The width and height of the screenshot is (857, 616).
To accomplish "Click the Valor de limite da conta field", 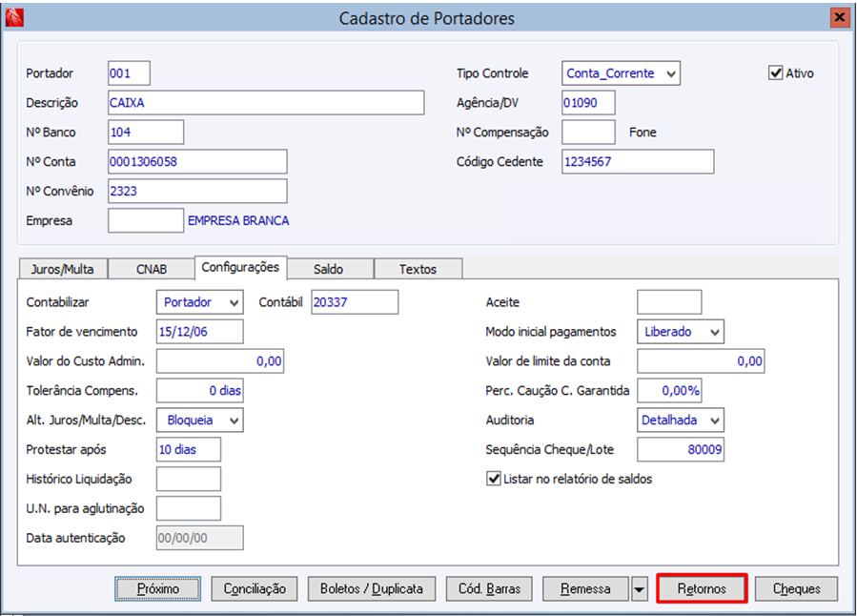I will (x=701, y=361).
